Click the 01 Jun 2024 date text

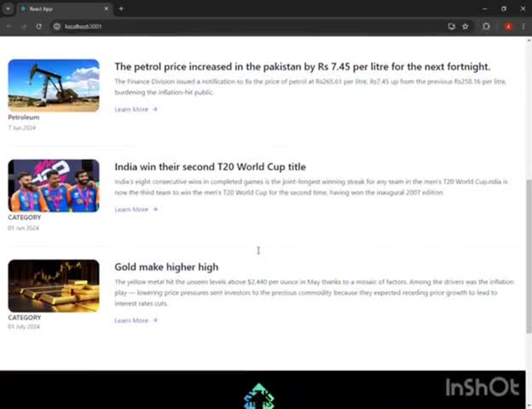[x=23, y=228]
